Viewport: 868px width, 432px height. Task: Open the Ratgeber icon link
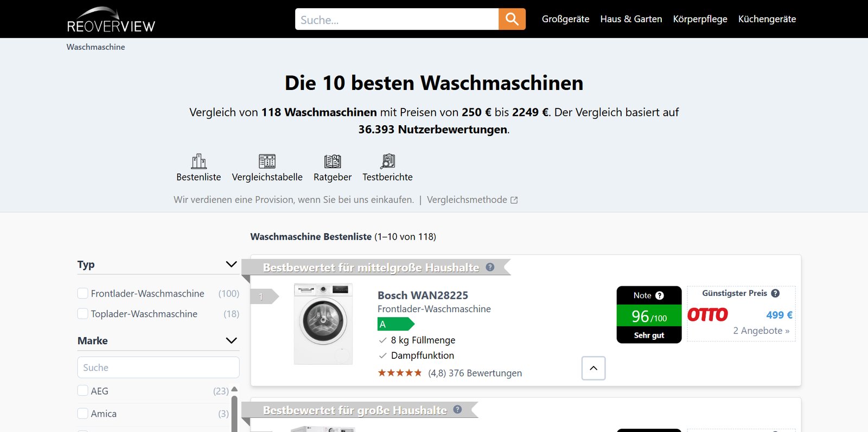333,168
